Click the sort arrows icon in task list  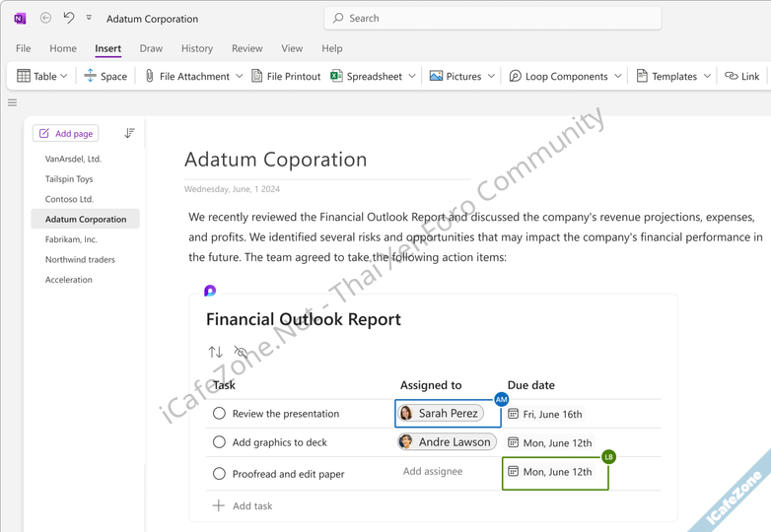tap(216, 352)
